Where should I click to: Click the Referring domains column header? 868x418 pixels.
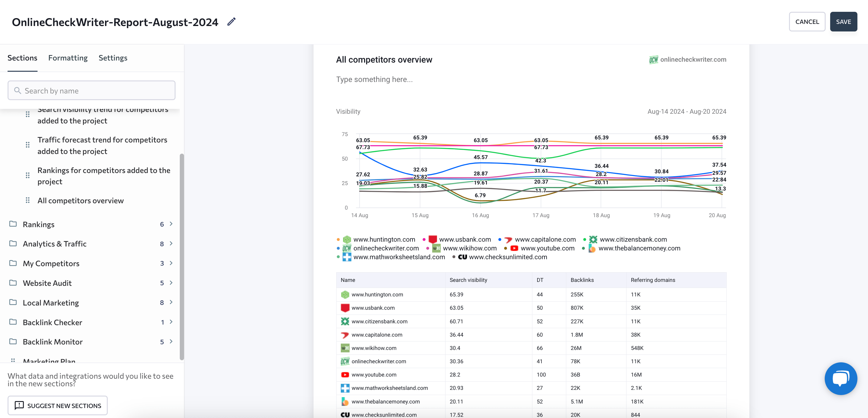(x=653, y=280)
